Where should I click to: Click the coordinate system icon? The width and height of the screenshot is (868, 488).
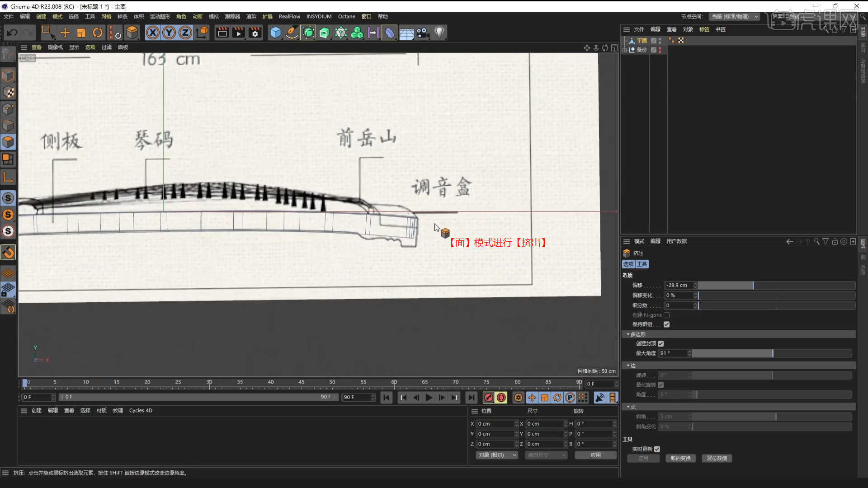203,33
